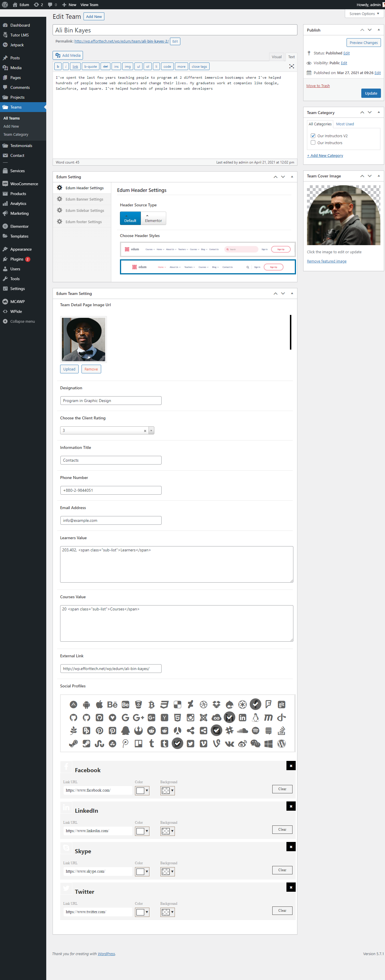Uncheck the Our Instructors V2 category
Viewport: 385px width, 980px height.
coord(313,136)
